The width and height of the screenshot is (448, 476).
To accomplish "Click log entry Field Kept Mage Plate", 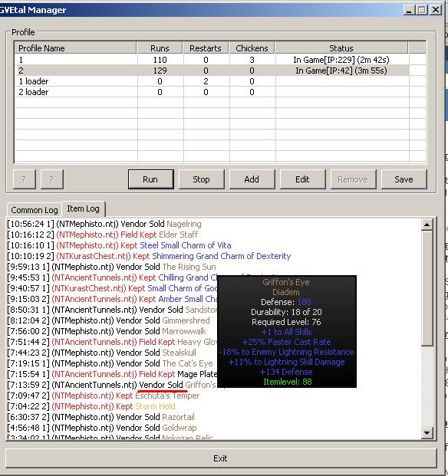I will click(x=112, y=374).
